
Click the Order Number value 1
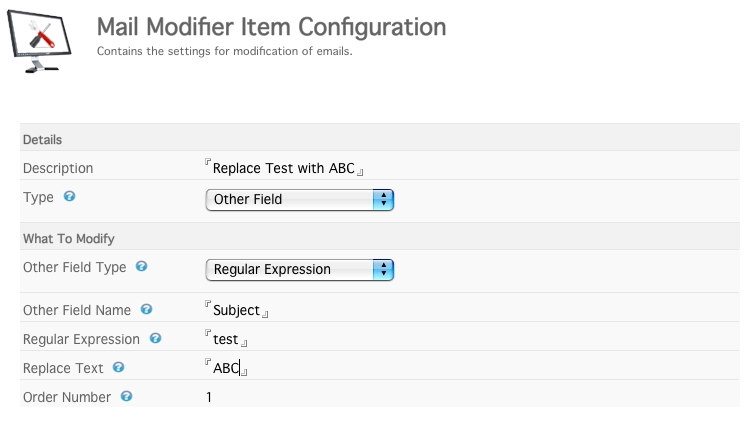coord(209,397)
